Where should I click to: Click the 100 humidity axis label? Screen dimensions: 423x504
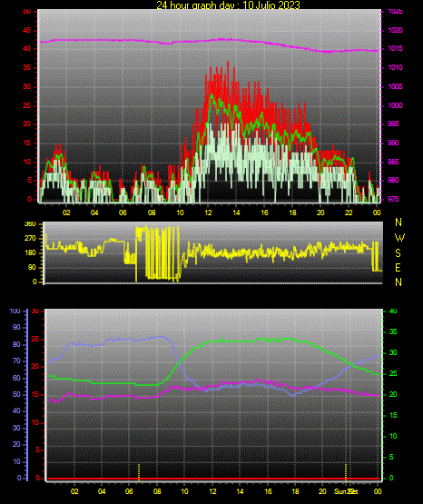tap(15, 311)
